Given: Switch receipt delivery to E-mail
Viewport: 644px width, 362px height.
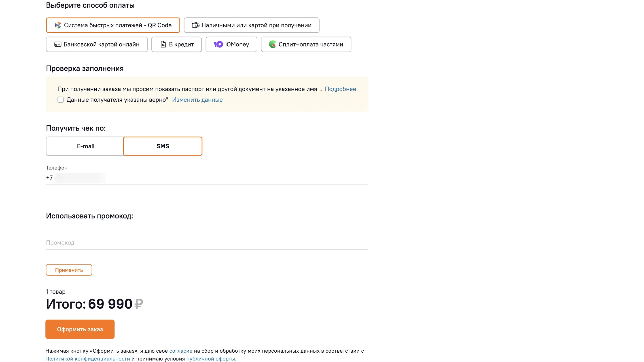Looking at the screenshot, I should 85,146.
